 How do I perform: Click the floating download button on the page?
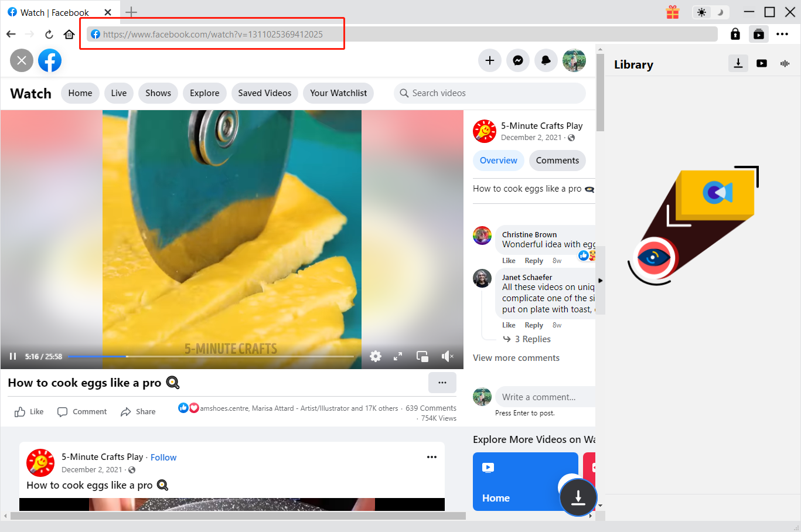578,497
